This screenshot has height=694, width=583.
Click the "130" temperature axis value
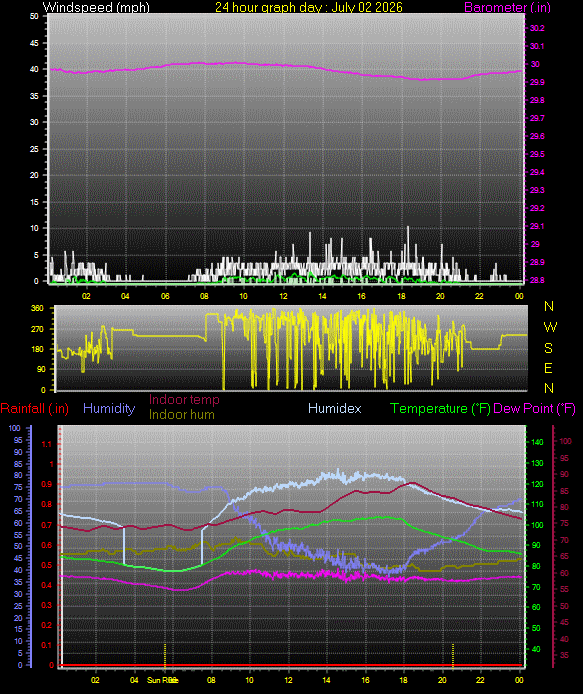tap(537, 463)
